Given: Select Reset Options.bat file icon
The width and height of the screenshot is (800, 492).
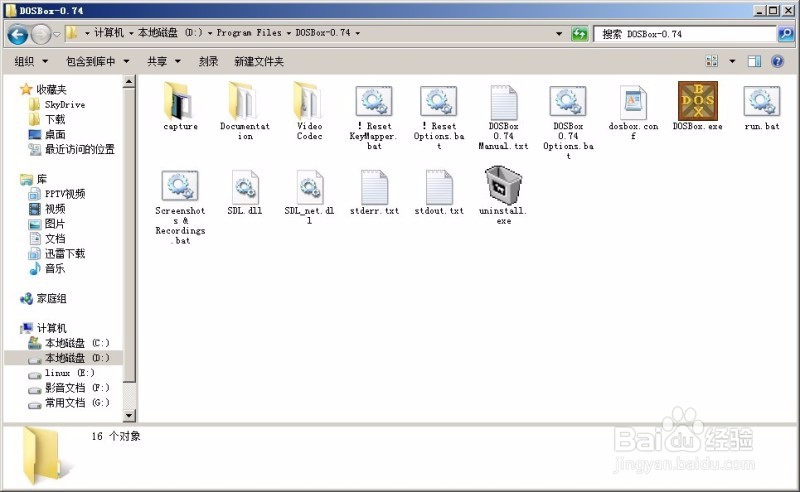Looking at the screenshot, I should click(x=439, y=101).
